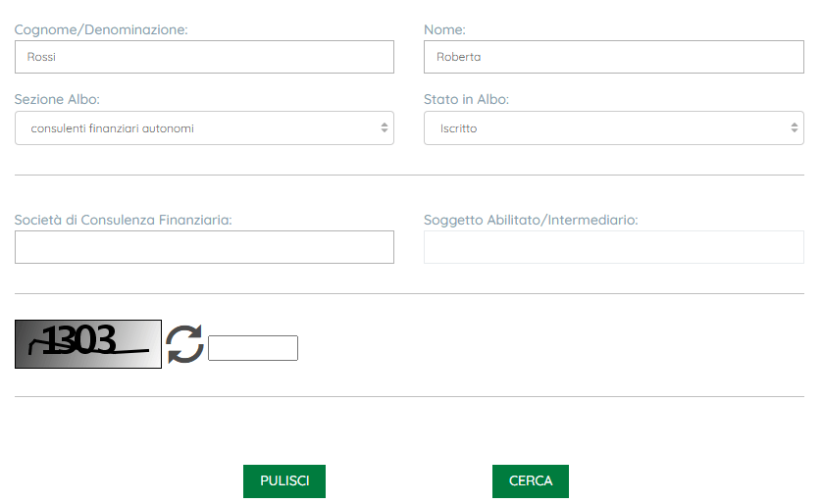Click the 'Sezione Albo:' label
The height and width of the screenshot is (504, 822).
(x=57, y=100)
